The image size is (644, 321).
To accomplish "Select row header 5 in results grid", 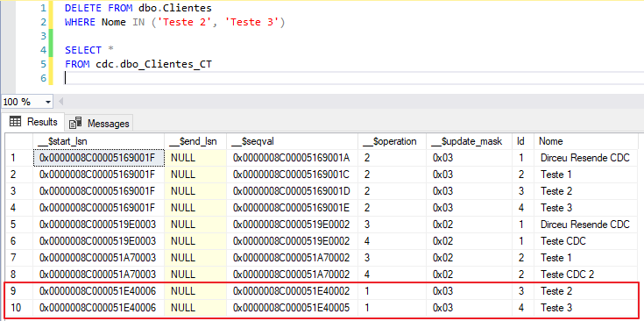I will click(x=19, y=225).
